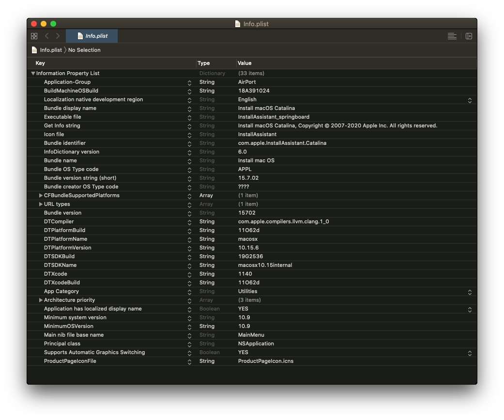Viewport: 504px width, 420px height.
Task: Click the Info.plist file icon in breadcrumb
Action: [x=34, y=50]
